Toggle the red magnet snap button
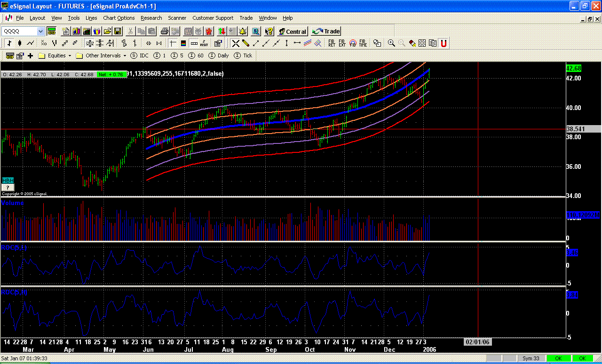602x364 pixels. (443, 43)
